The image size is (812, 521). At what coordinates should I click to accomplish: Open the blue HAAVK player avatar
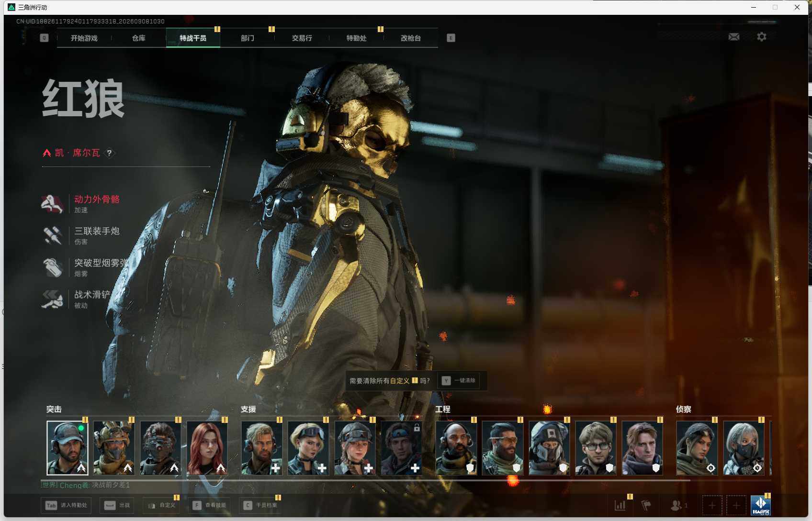(761, 505)
